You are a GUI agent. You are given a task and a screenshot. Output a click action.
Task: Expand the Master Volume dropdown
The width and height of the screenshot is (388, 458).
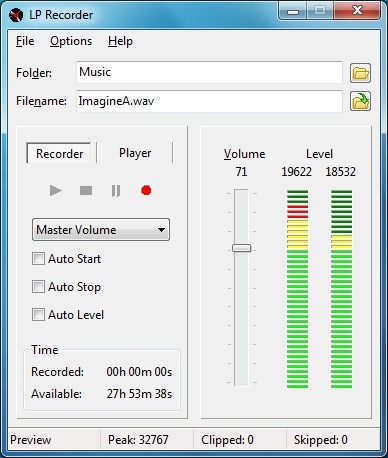101,230
